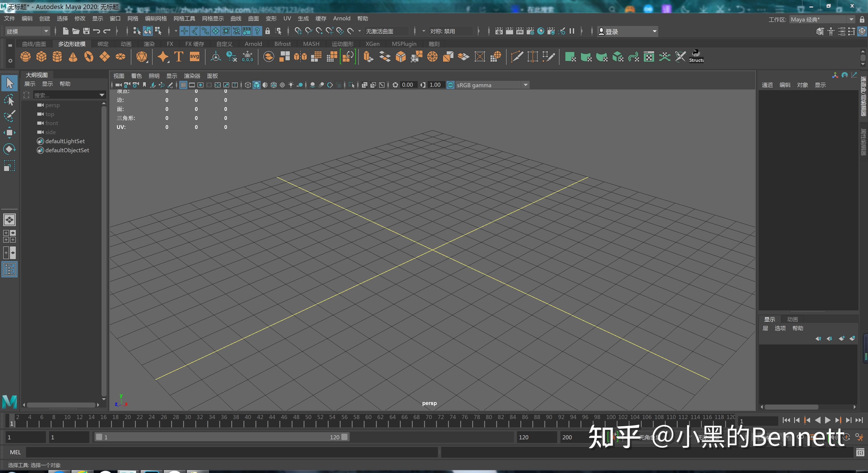868x473 pixels.
Task: Click the IPR render icon
Action: [520, 31]
